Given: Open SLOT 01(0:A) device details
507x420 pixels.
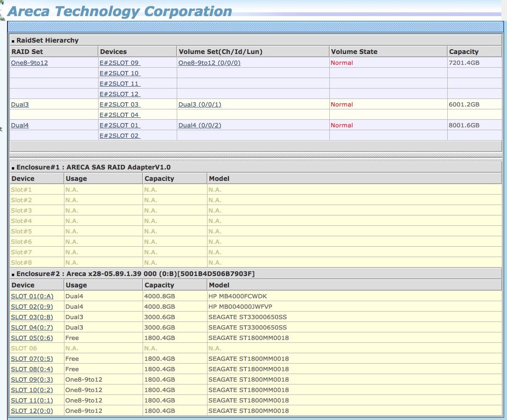Looking at the screenshot, I should click(x=32, y=296).
